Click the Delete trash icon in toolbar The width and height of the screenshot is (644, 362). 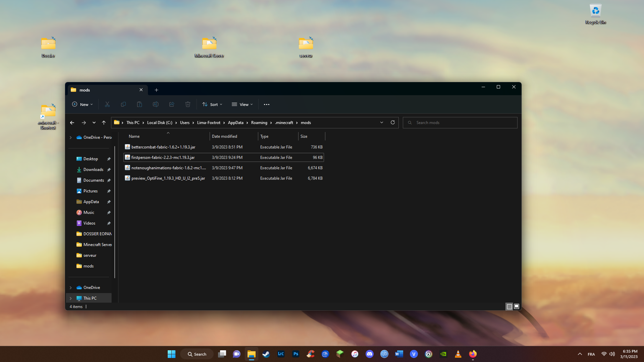click(x=188, y=104)
